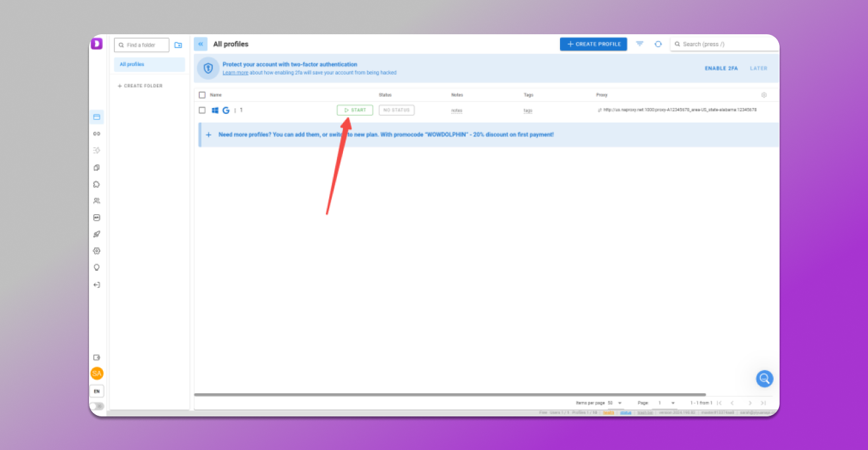868x450 pixels.
Task: Open the settings gear sidebar icon
Action: coord(97,251)
